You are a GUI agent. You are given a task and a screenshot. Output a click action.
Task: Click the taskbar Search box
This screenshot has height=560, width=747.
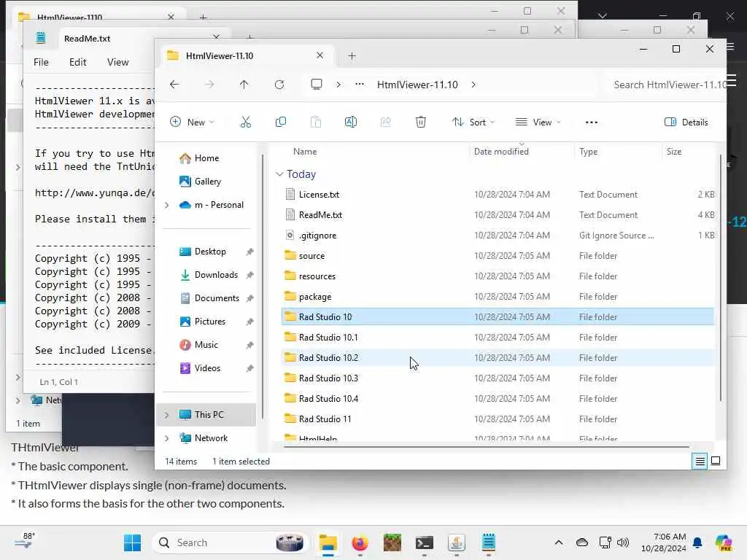(x=230, y=542)
